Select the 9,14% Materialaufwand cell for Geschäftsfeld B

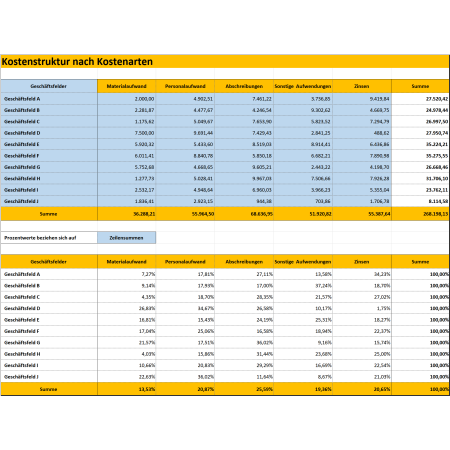click(x=126, y=286)
